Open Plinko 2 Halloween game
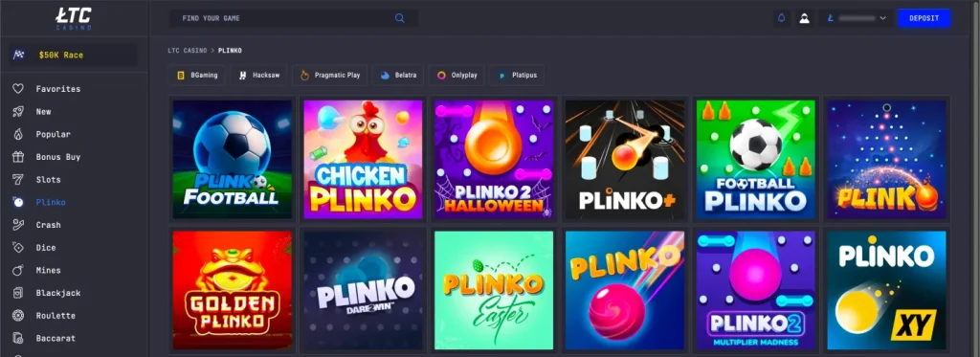This screenshot has height=357, width=980. pyautogui.click(x=494, y=159)
